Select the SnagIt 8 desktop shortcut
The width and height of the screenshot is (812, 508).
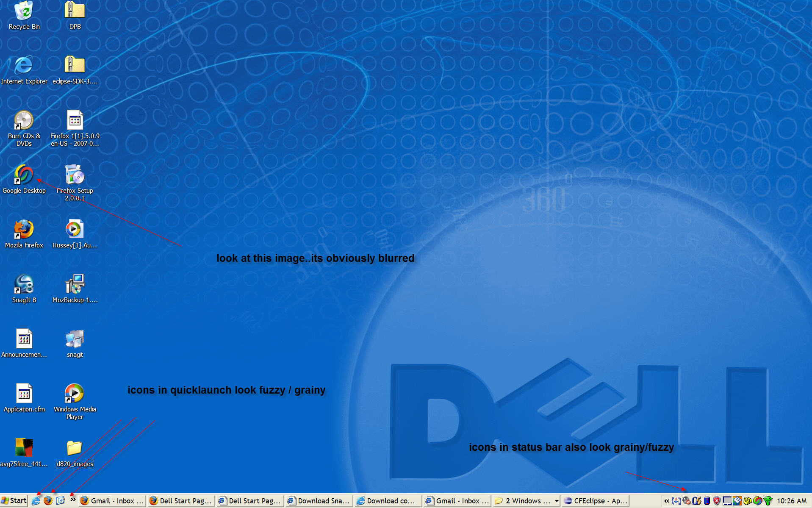click(24, 289)
